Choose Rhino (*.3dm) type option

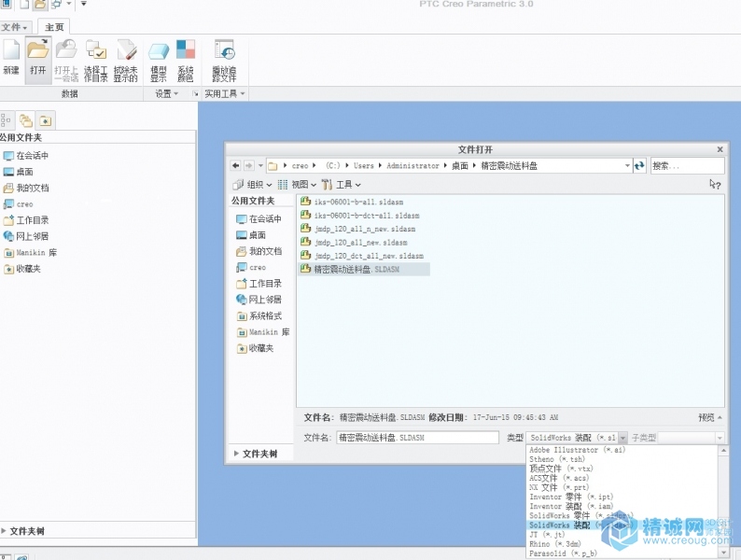pyautogui.click(x=555, y=544)
